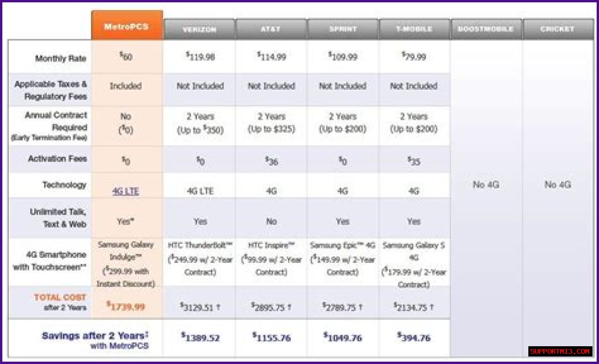Click T-Mobile activation fee $35
This screenshot has width=599, height=364.
click(414, 161)
